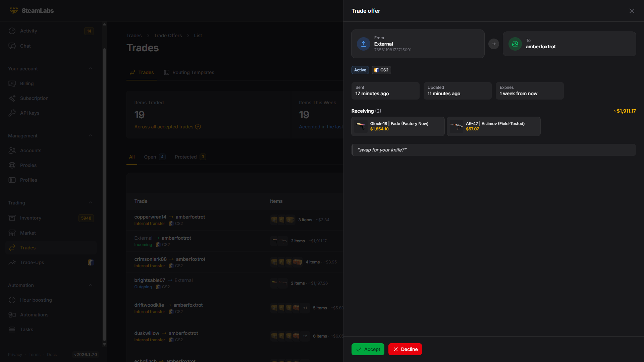
Task: Click sidebar scroll-down arrow
Action: coord(104,344)
